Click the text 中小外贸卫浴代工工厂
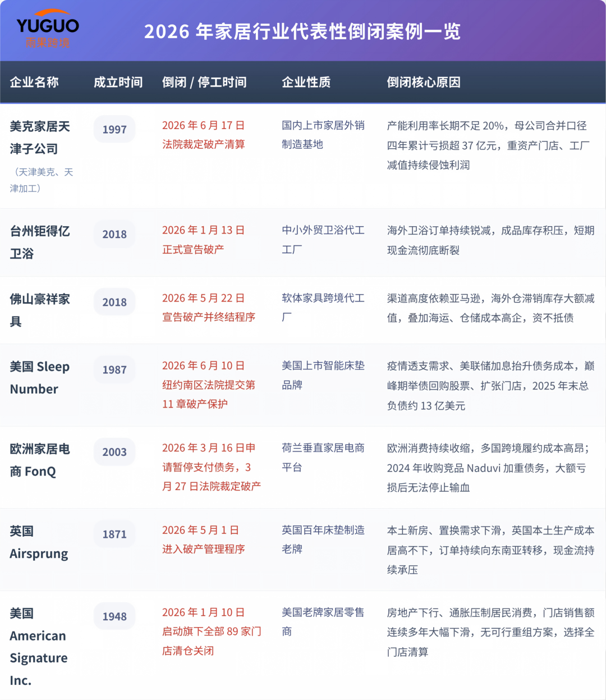 click(x=323, y=240)
